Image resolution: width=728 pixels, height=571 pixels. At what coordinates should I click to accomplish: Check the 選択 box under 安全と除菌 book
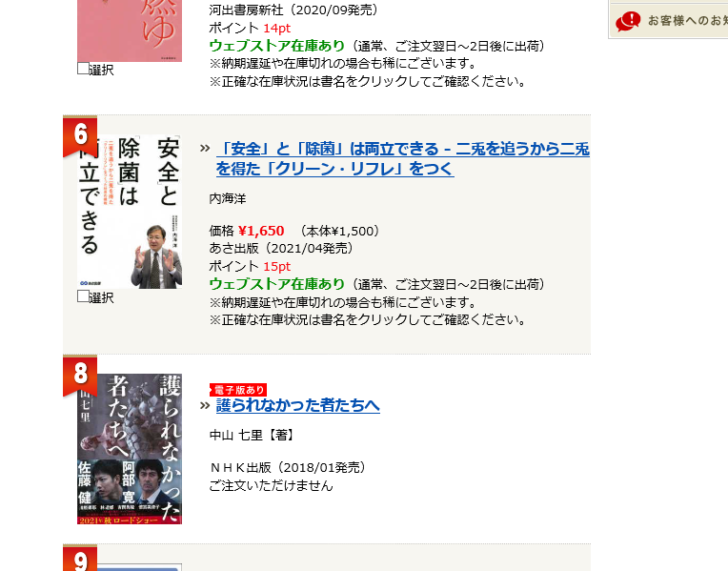coord(83,296)
